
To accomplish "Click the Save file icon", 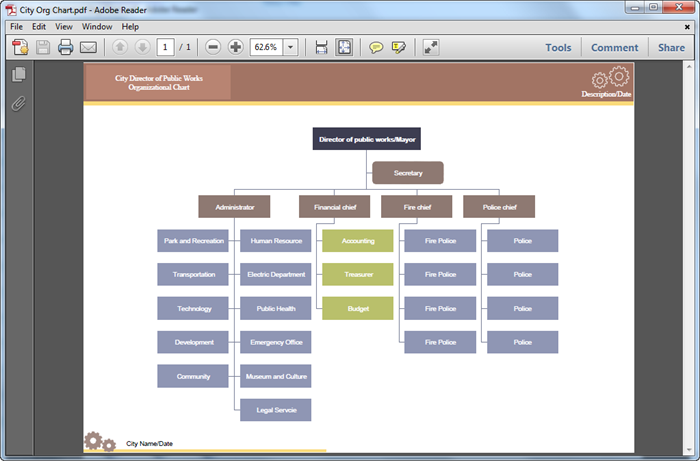I will click(x=42, y=47).
